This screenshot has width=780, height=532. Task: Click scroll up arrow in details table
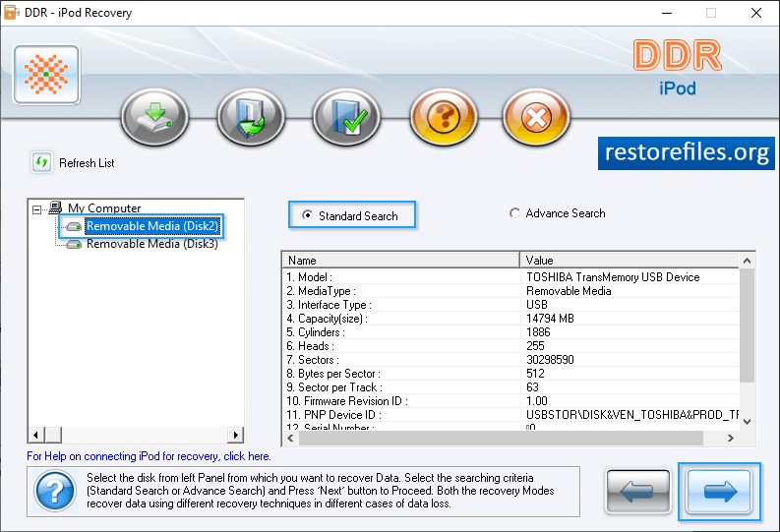pos(747,261)
